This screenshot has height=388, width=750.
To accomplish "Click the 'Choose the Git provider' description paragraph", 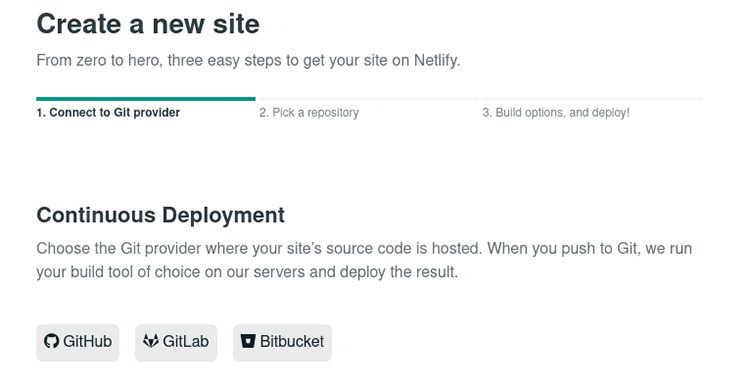I will point(364,260).
